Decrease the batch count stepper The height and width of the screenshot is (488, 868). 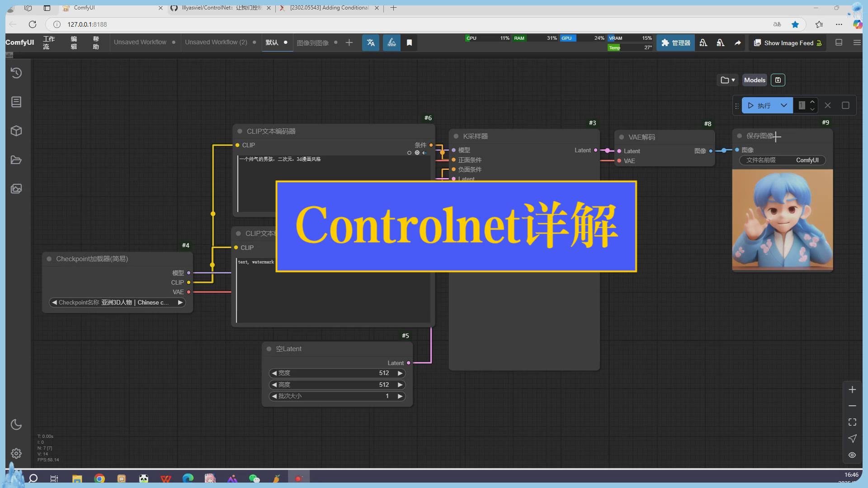pos(812,109)
